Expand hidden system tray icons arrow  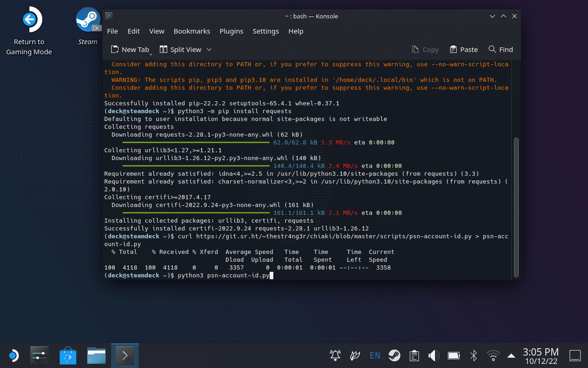511,356
